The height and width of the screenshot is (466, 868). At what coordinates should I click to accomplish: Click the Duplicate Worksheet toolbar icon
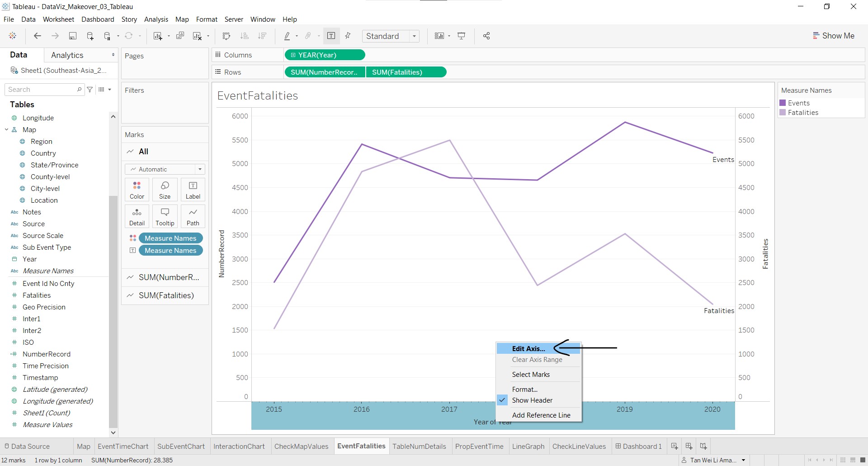(x=180, y=36)
